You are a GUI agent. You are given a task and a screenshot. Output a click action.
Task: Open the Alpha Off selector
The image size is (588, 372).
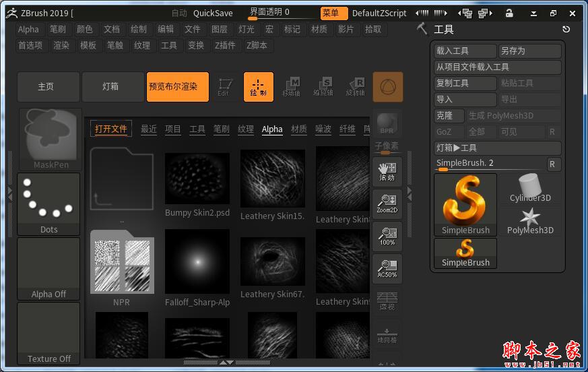click(x=48, y=269)
